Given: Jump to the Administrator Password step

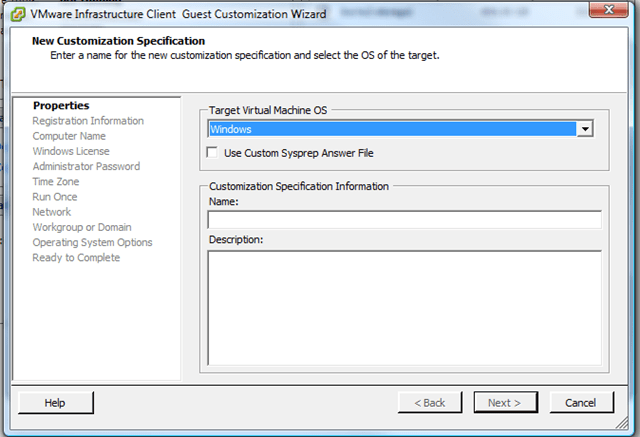Looking at the screenshot, I should tap(86, 166).
